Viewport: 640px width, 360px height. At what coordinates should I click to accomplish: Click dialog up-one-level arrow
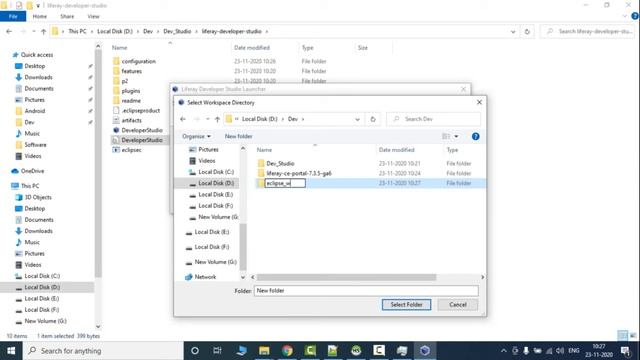pyautogui.click(x=217, y=119)
